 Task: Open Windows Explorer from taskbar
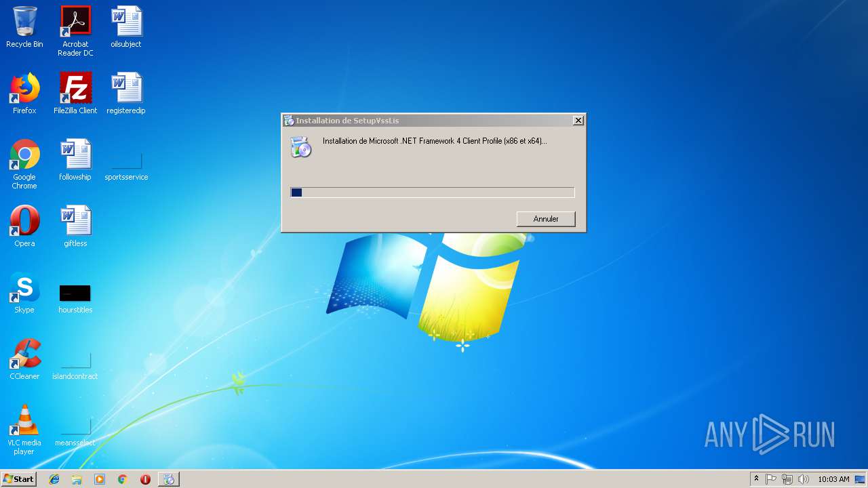coord(77,479)
